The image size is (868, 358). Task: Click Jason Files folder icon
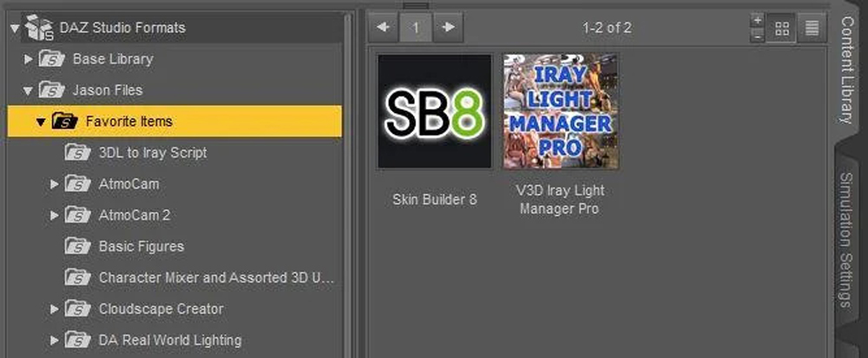coord(51,89)
